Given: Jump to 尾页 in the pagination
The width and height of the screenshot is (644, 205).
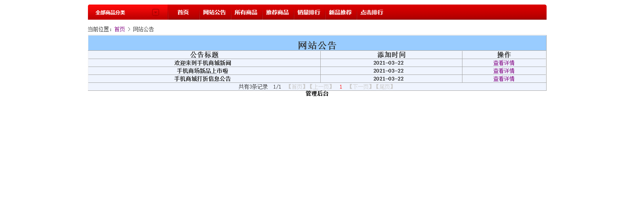Looking at the screenshot, I should [x=385, y=87].
